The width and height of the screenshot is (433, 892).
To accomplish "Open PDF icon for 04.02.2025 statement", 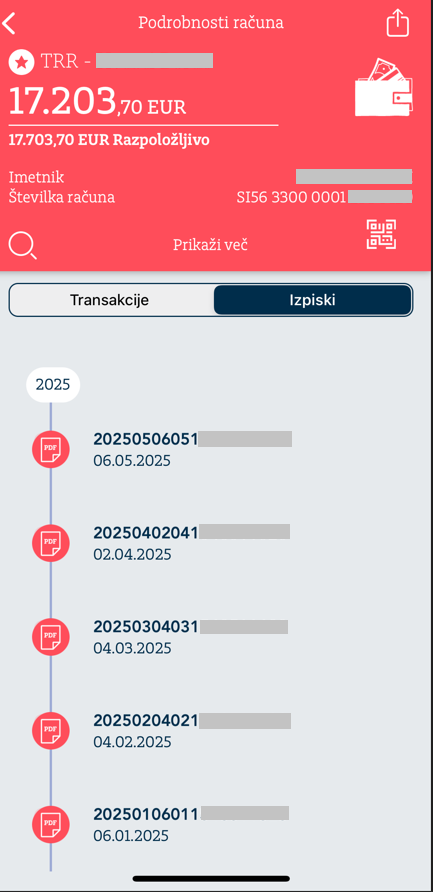I will click(x=51, y=730).
